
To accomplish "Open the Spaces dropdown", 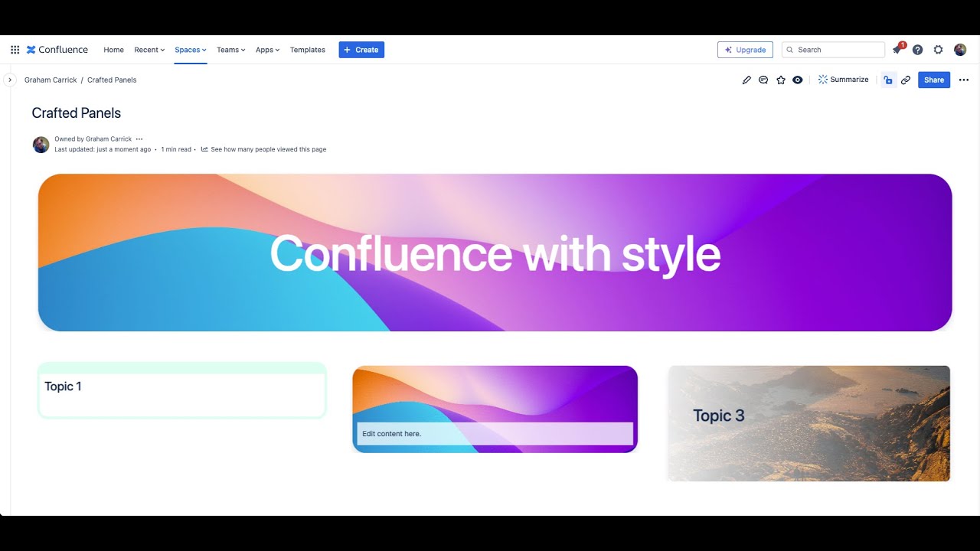I will (x=191, y=50).
